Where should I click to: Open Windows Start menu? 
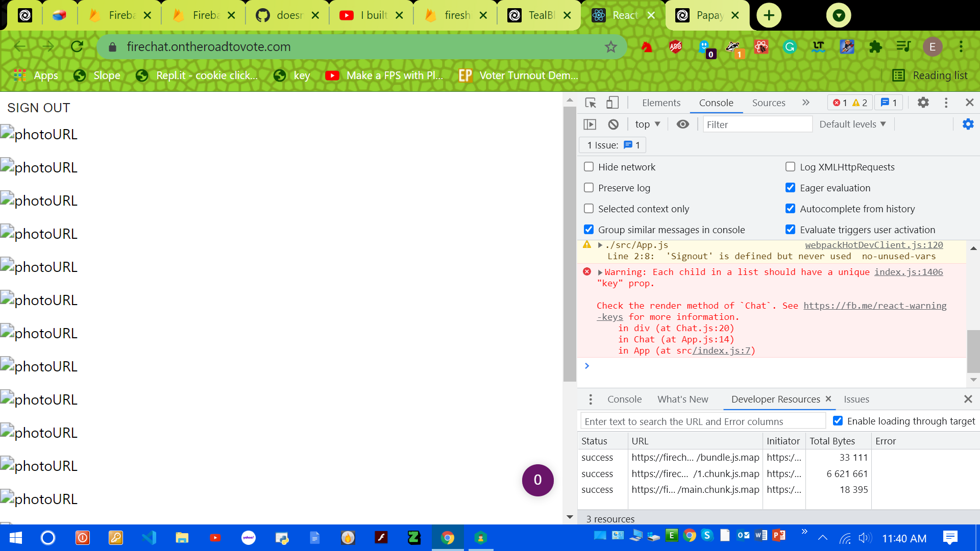[x=16, y=538]
